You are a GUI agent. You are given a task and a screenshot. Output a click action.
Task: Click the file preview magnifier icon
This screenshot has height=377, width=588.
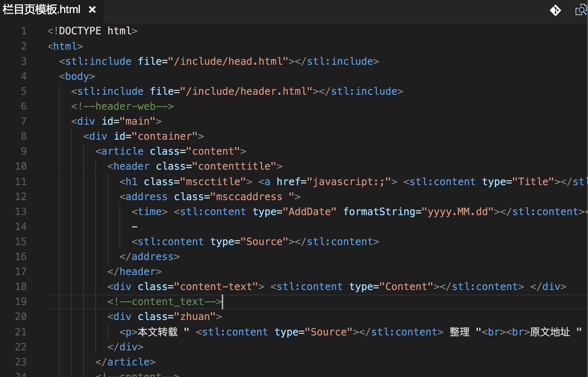pos(580,10)
